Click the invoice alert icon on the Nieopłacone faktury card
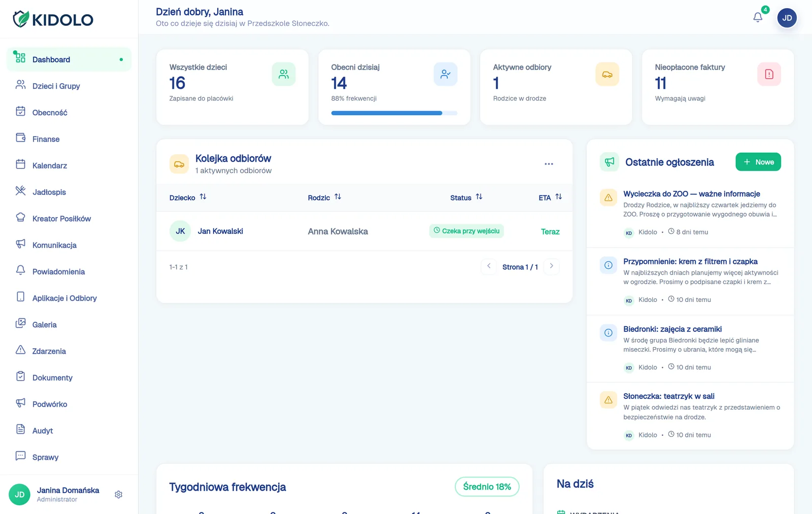The image size is (812, 514). (769, 74)
